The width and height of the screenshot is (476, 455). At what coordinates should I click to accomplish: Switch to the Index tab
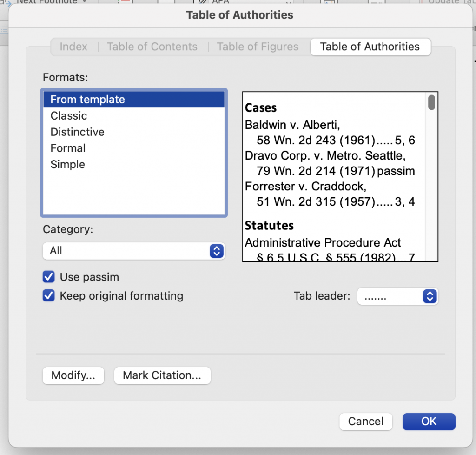[73, 47]
